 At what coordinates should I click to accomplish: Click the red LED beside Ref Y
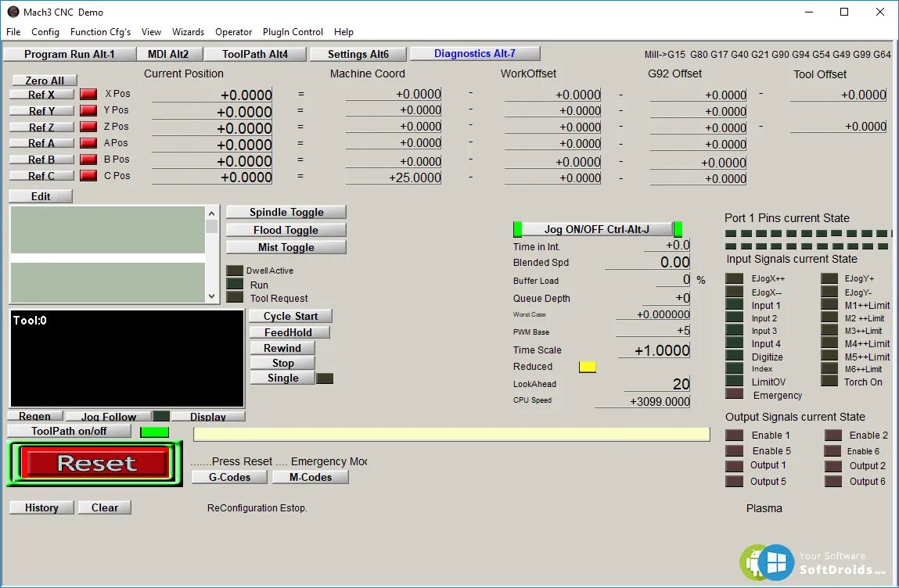(x=88, y=110)
